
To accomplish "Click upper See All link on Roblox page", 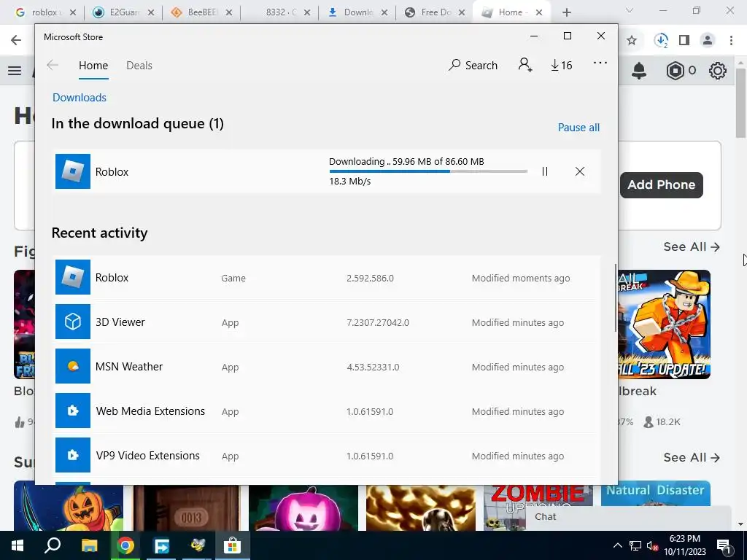I will [x=692, y=246].
